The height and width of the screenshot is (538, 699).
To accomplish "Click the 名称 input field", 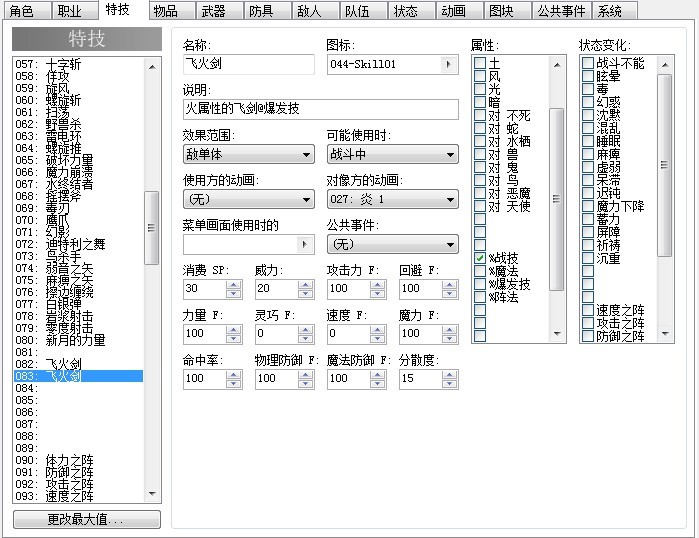I will click(x=249, y=64).
